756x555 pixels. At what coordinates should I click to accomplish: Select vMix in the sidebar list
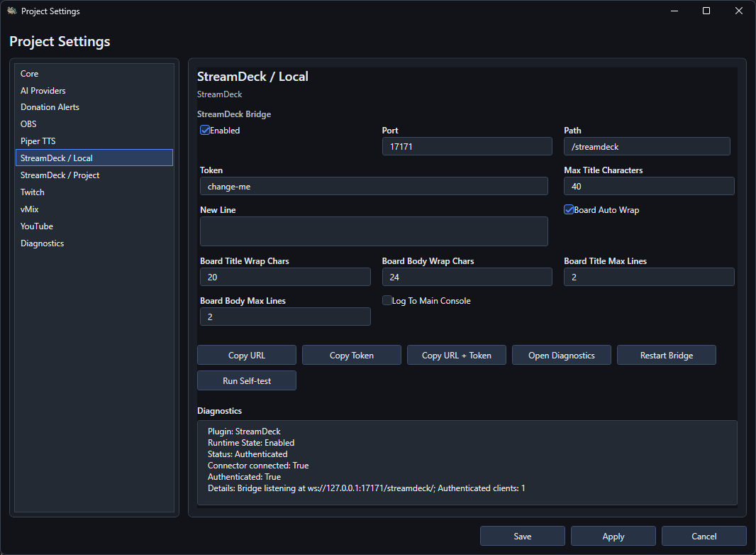pyautogui.click(x=94, y=209)
